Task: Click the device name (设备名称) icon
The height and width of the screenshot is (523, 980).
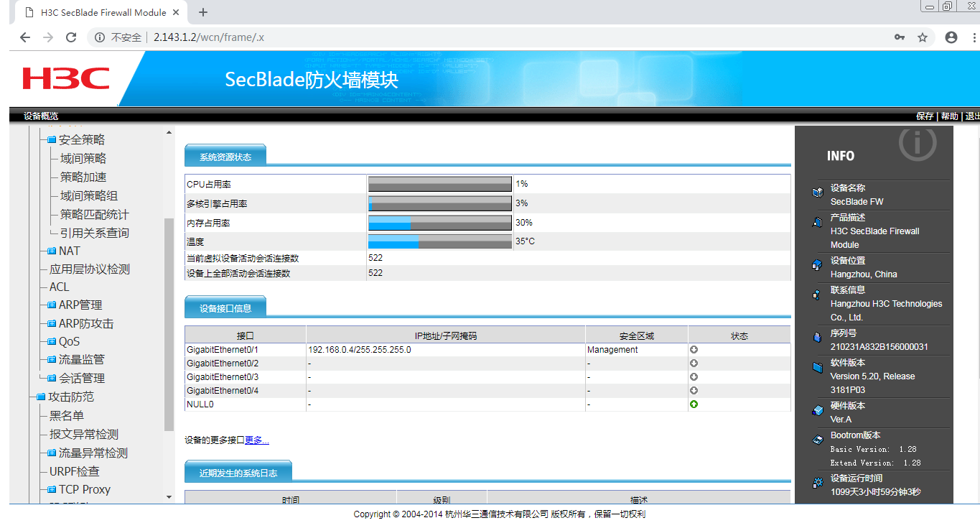Action: (x=817, y=193)
